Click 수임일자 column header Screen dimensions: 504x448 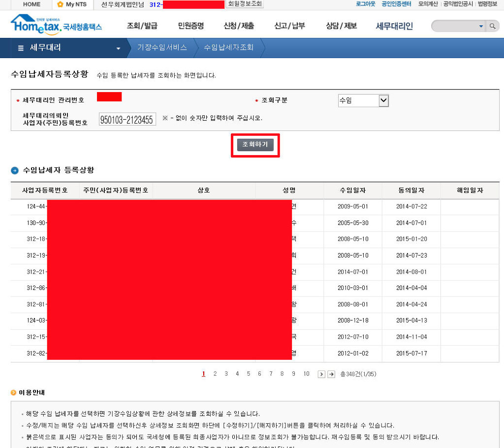(353, 191)
